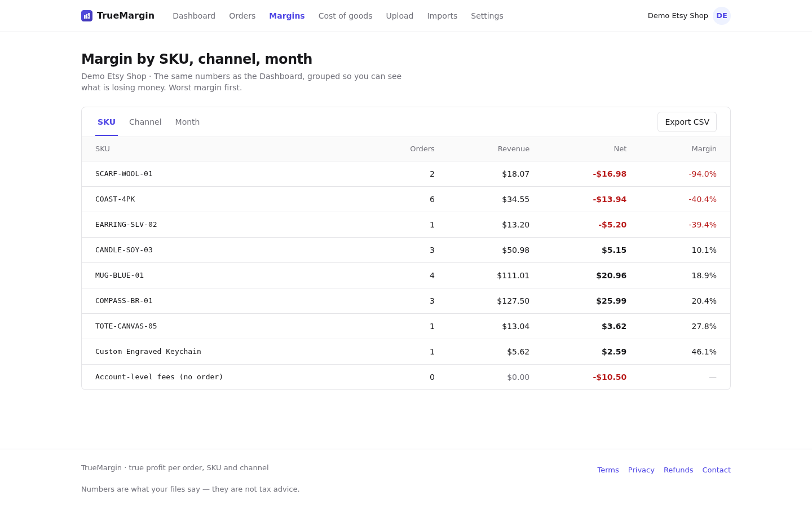This screenshot has height=508, width=812.
Task: Click the Orders column header
Action: tap(422, 149)
